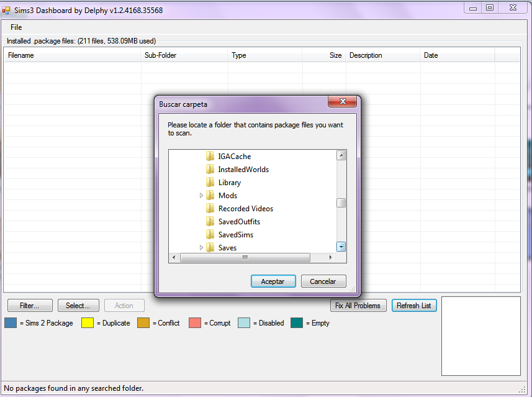The height and width of the screenshot is (397, 532).
Task: Select the Saves folder in the tree
Action: pyautogui.click(x=227, y=247)
